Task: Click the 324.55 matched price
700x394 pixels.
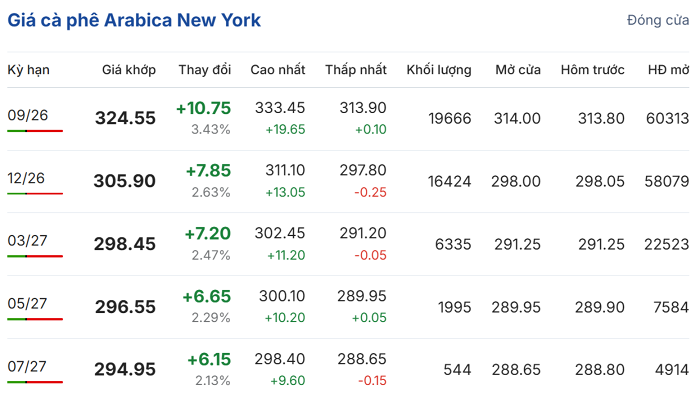Action: (x=125, y=118)
